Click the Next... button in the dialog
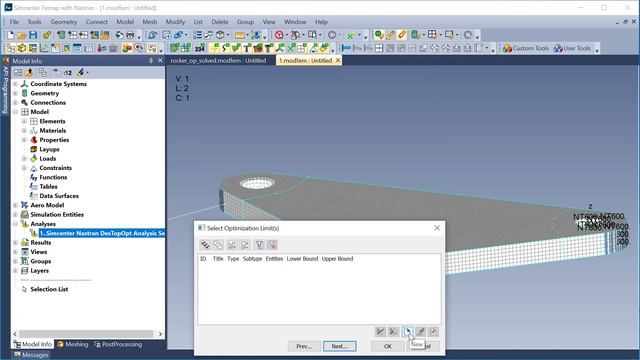The image size is (640, 360). click(340, 346)
